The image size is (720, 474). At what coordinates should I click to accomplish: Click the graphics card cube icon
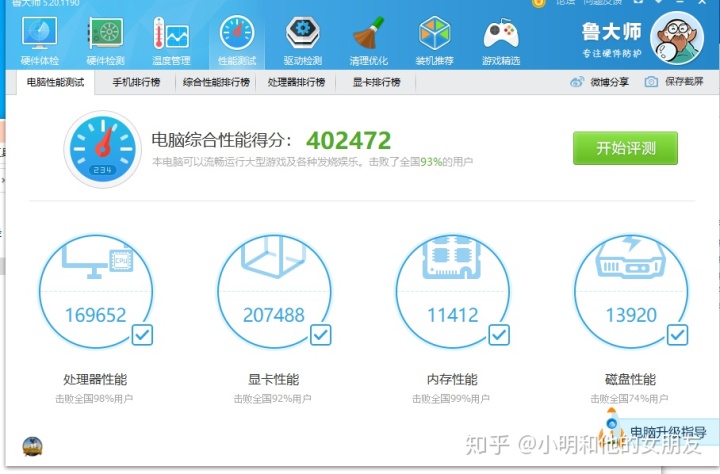pos(274,256)
